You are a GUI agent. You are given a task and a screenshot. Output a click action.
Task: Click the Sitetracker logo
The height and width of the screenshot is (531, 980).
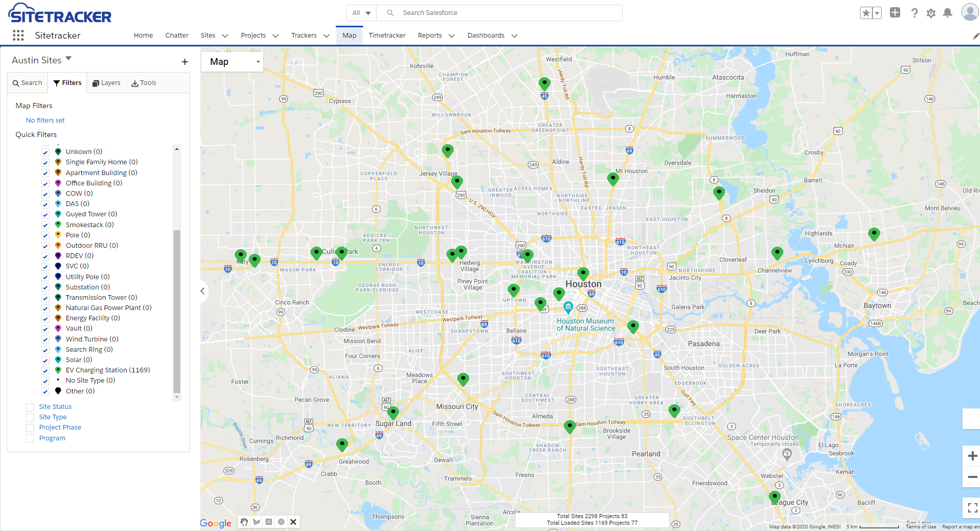[60, 13]
